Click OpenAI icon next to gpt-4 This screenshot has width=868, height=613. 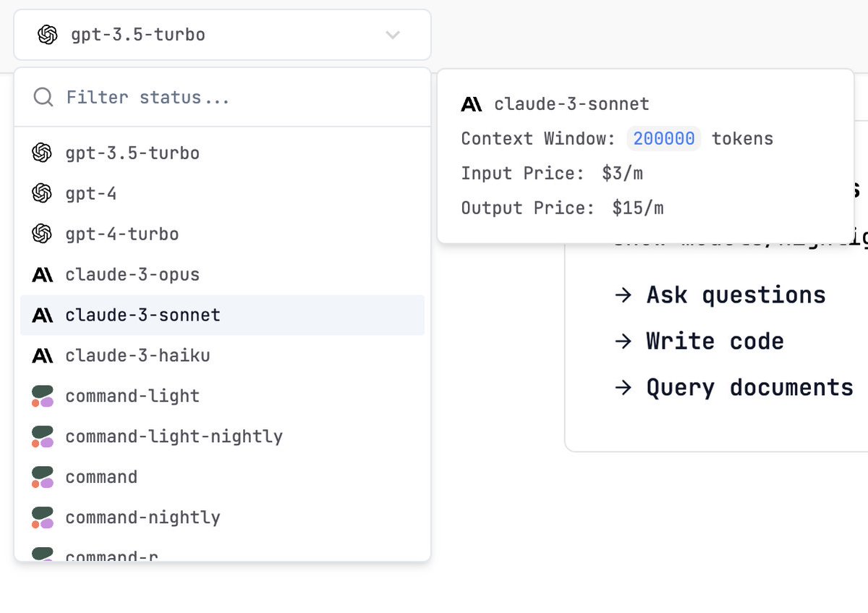(42, 193)
